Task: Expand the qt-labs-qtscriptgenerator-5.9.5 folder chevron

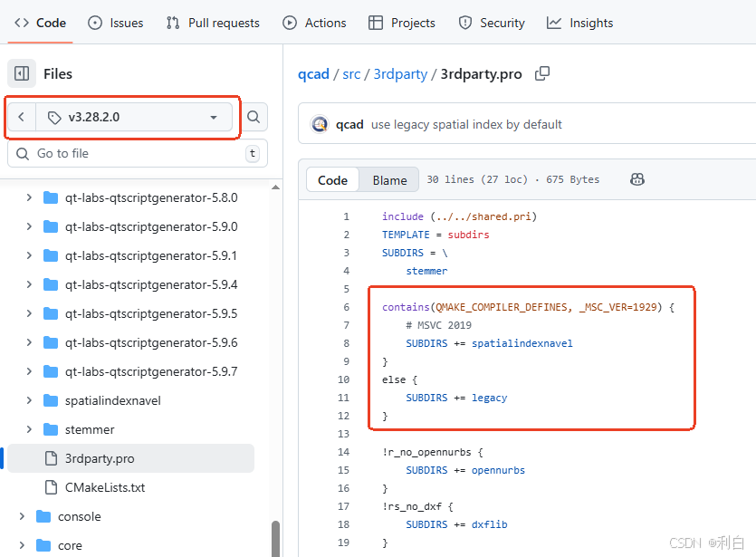Action: point(29,313)
